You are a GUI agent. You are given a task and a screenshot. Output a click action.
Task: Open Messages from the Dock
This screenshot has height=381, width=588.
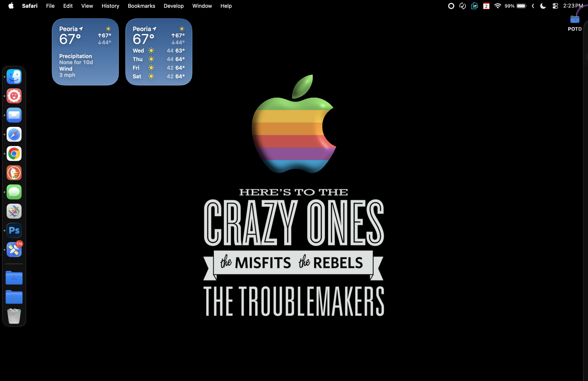point(14,192)
